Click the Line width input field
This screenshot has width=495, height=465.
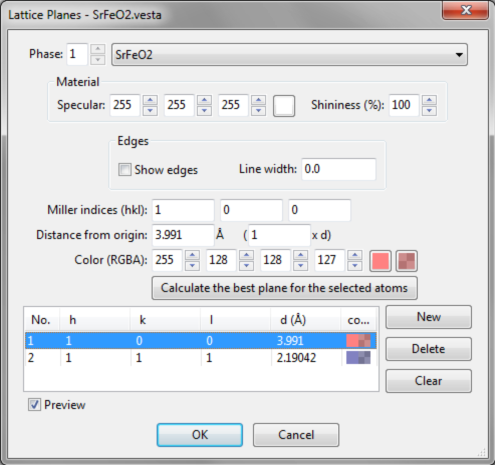pos(339,169)
